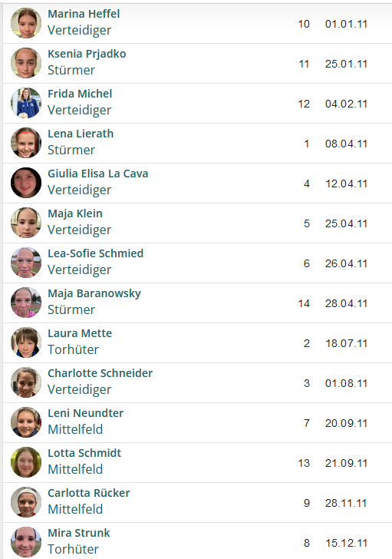Open Lena Lierath's name link

tap(81, 134)
